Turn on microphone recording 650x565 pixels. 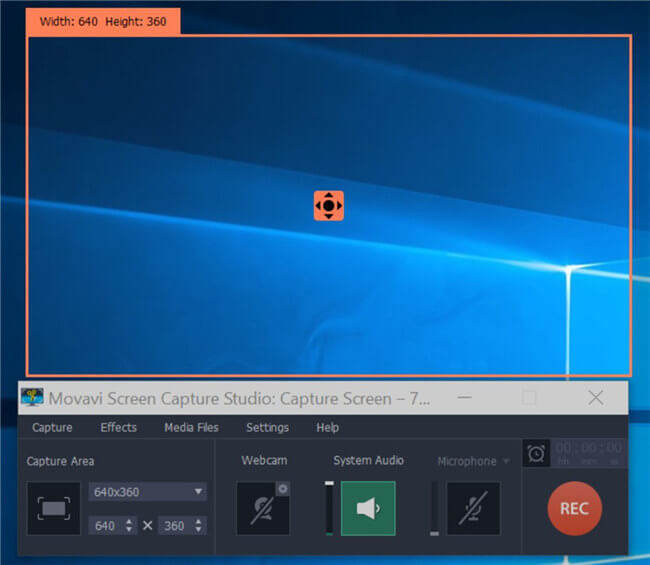click(473, 508)
